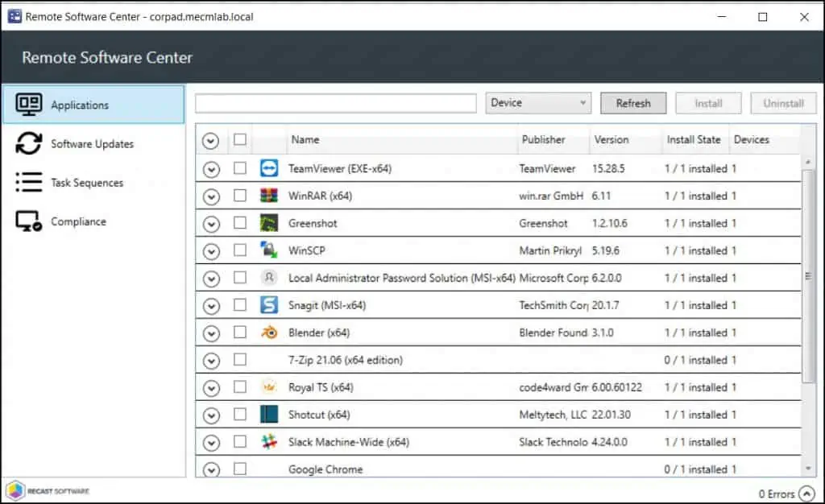Expand the Shotcut row details
Viewport: 825px width, 504px height.
pyautogui.click(x=211, y=415)
